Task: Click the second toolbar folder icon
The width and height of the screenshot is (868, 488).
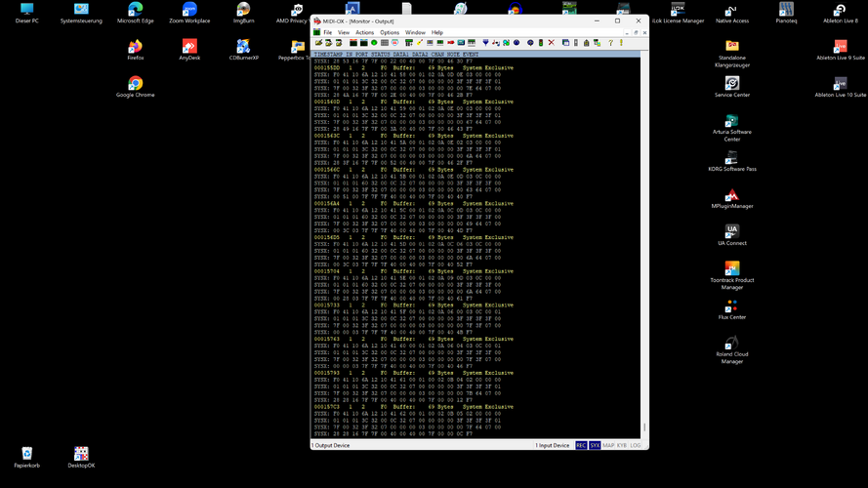Action: click(x=329, y=43)
